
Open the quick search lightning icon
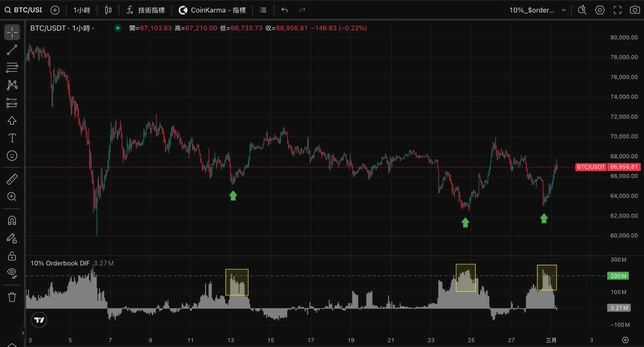click(x=582, y=10)
